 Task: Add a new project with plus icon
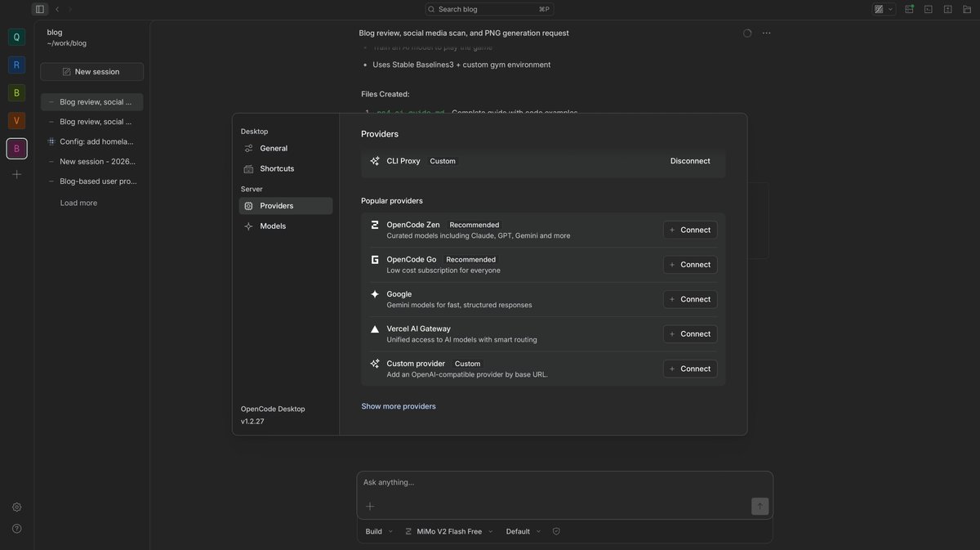pyautogui.click(x=16, y=174)
